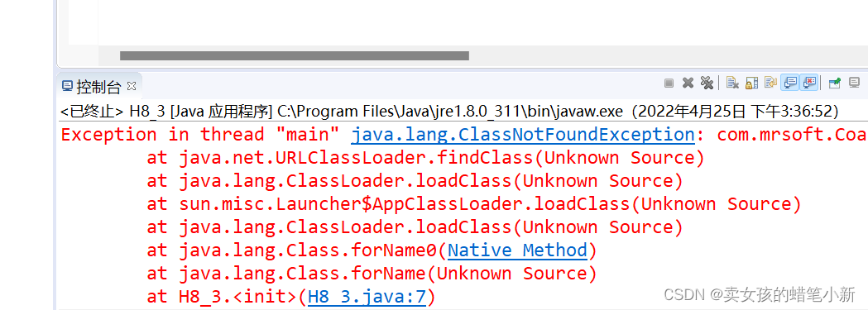Viewport: 868px width, 310px height.
Task: Click the terminated H8_3 launch description line
Action: (x=449, y=111)
